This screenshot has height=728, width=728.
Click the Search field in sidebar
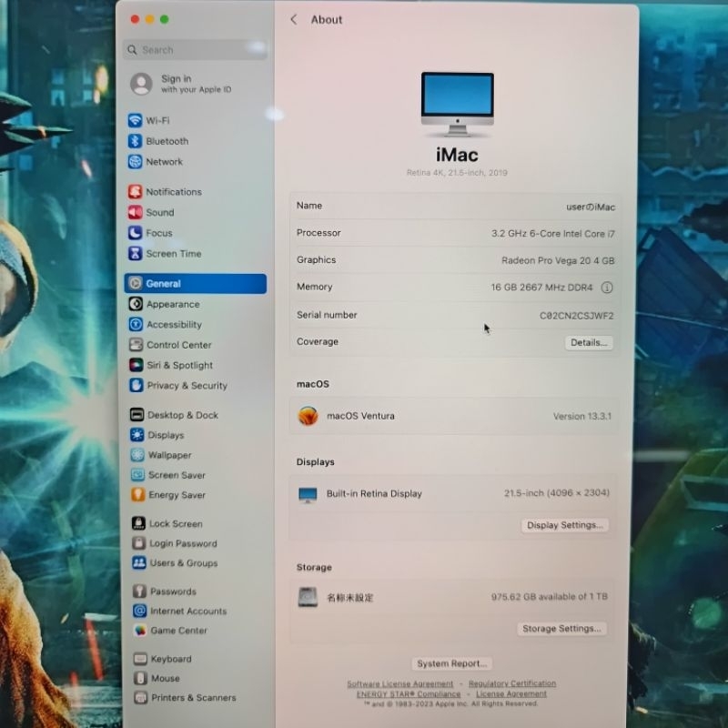[x=196, y=50]
